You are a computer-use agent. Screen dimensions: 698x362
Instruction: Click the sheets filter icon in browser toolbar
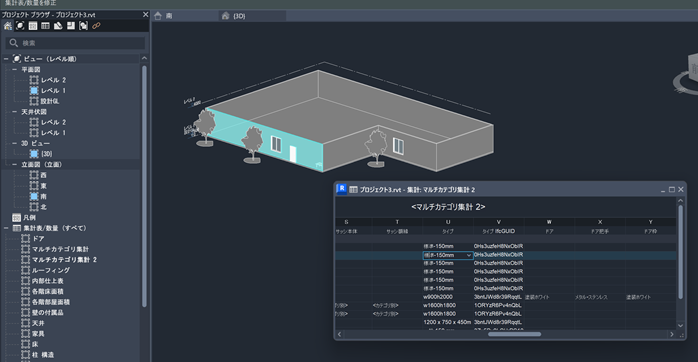click(58, 26)
